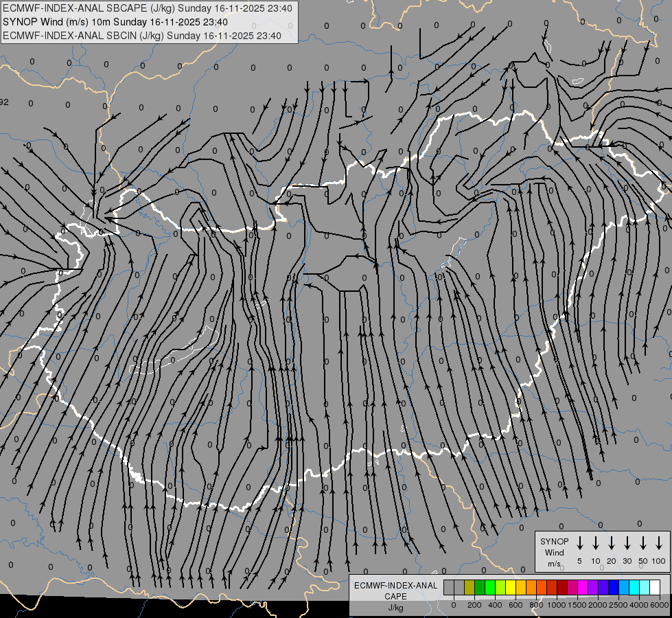
Task: Pick the cyan swatch left of the 4000 tick
Action: click(634, 587)
